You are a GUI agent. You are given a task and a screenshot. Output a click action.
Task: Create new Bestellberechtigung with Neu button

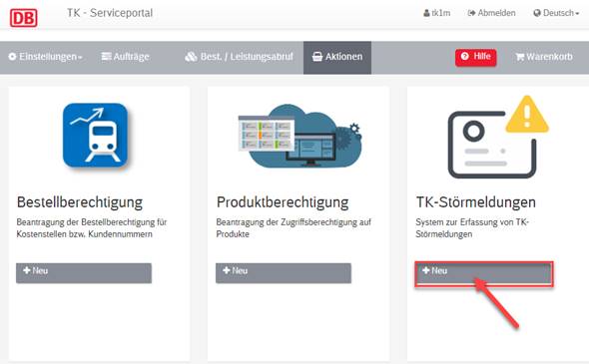[x=84, y=273]
